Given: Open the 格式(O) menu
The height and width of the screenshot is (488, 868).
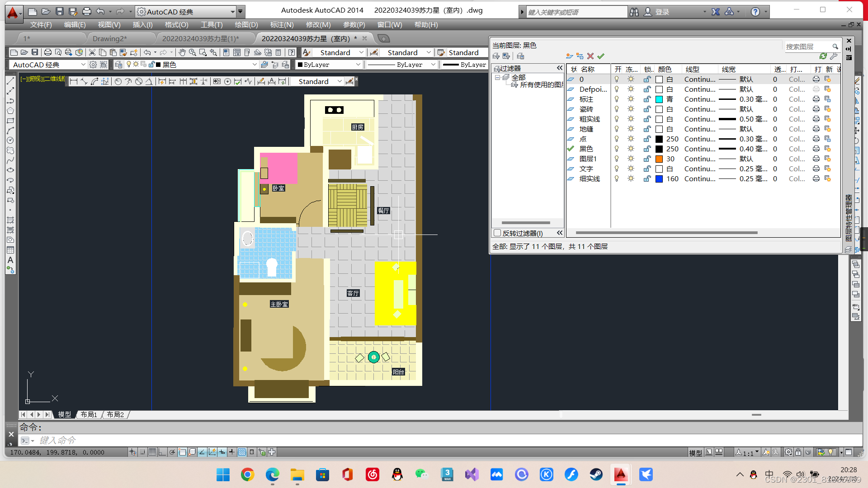Looking at the screenshot, I should pyautogui.click(x=176, y=25).
